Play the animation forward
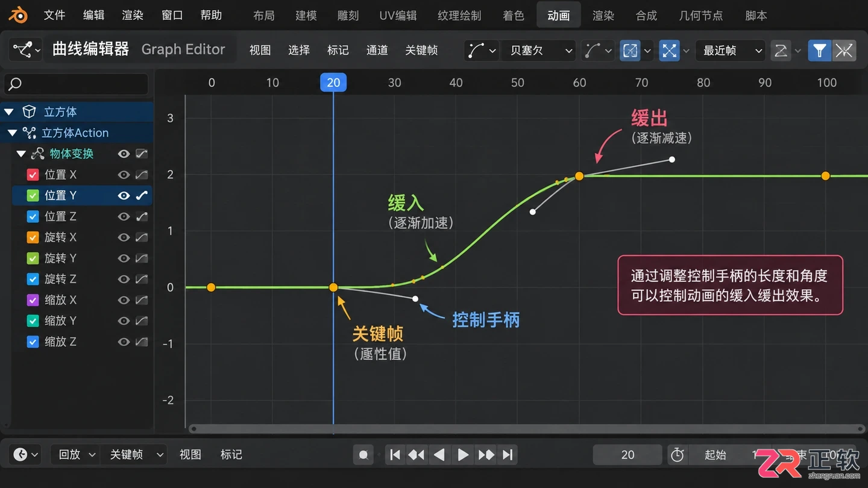The image size is (868, 488). pos(463,455)
